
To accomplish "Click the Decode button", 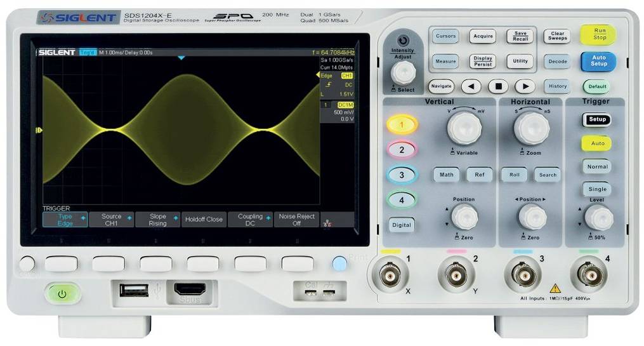I will pyautogui.click(x=557, y=61).
